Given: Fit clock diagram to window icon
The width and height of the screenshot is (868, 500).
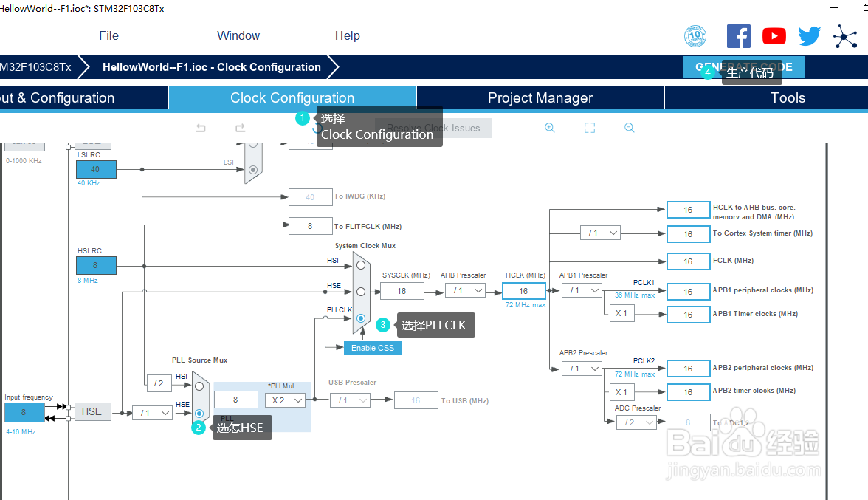Looking at the screenshot, I should pyautogui.click(x=590, y=128).
